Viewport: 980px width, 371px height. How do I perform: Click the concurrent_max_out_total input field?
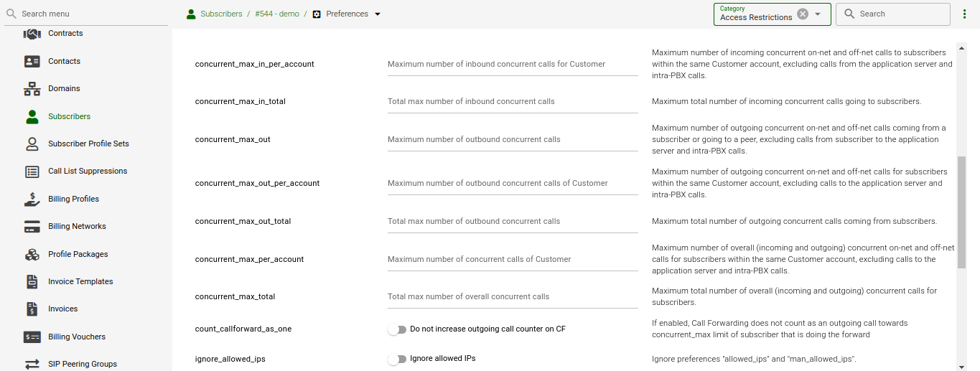[x=513, y=222]
